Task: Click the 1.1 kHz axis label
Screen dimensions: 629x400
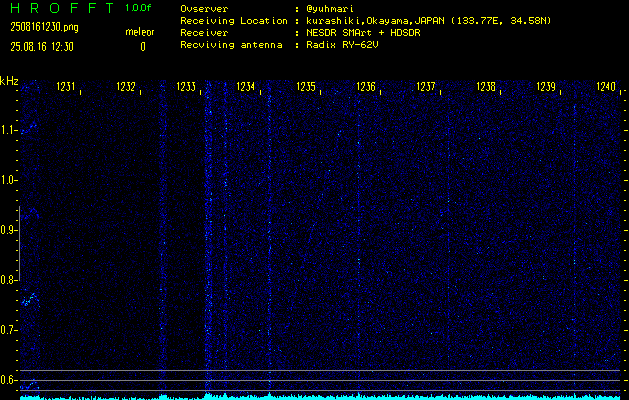Action: (7, 130)
